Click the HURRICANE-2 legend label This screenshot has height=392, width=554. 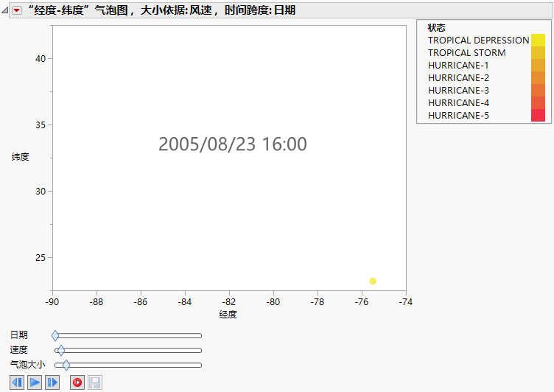458,78
